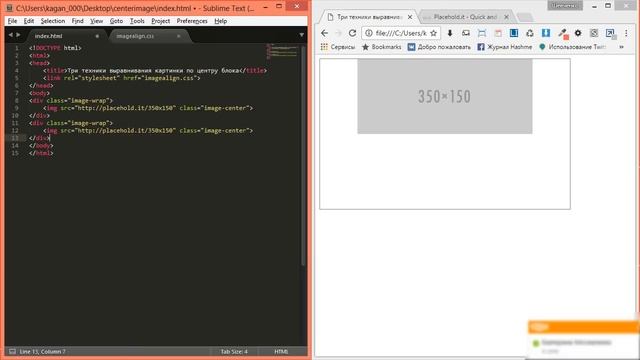640x360 pixels.
Task: Click the orange chat notification header
Action: [x=583, y=327]
